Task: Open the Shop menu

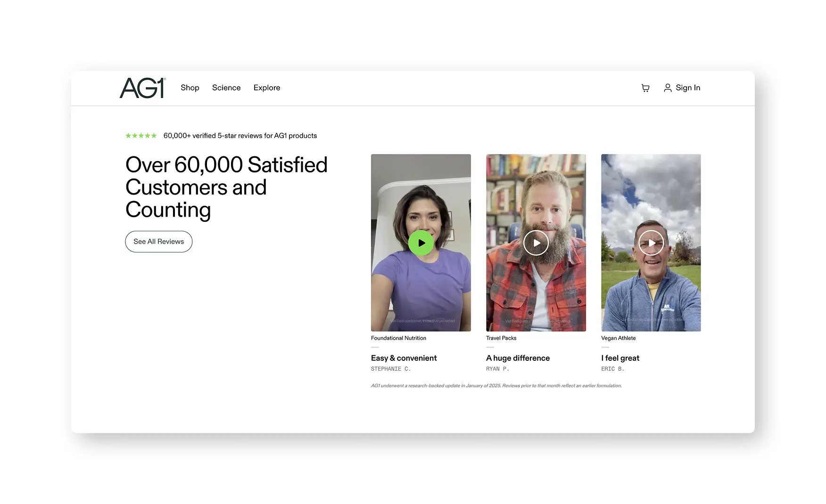Action: coord(190,88)
